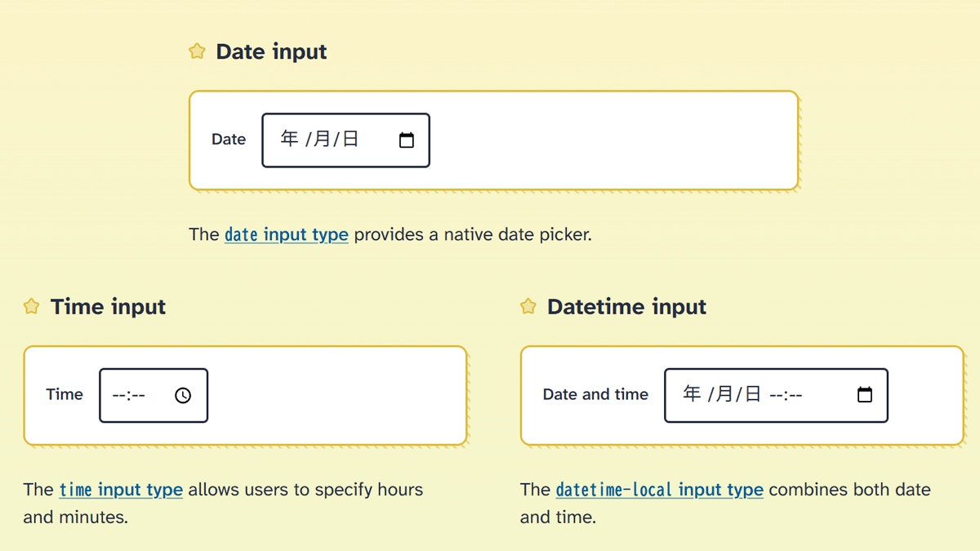Click the clock icon in the Time input
980x551 pixels.
pos(183,395)
